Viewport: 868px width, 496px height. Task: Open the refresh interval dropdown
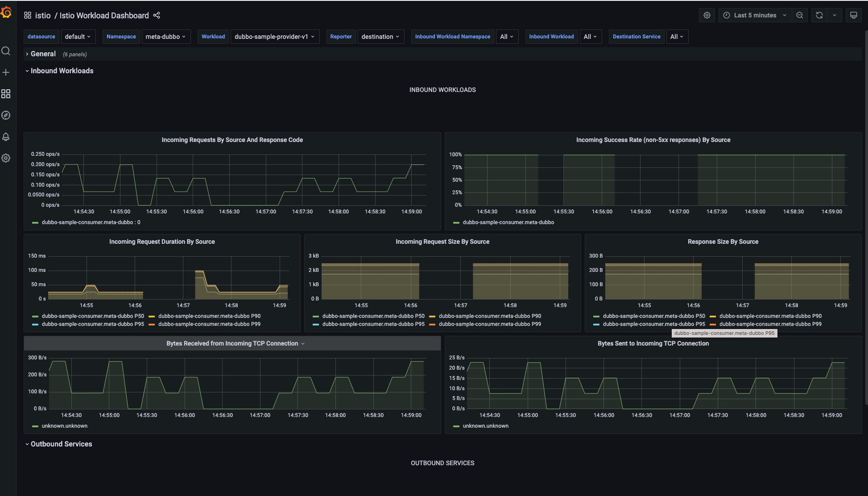[835, 15]
